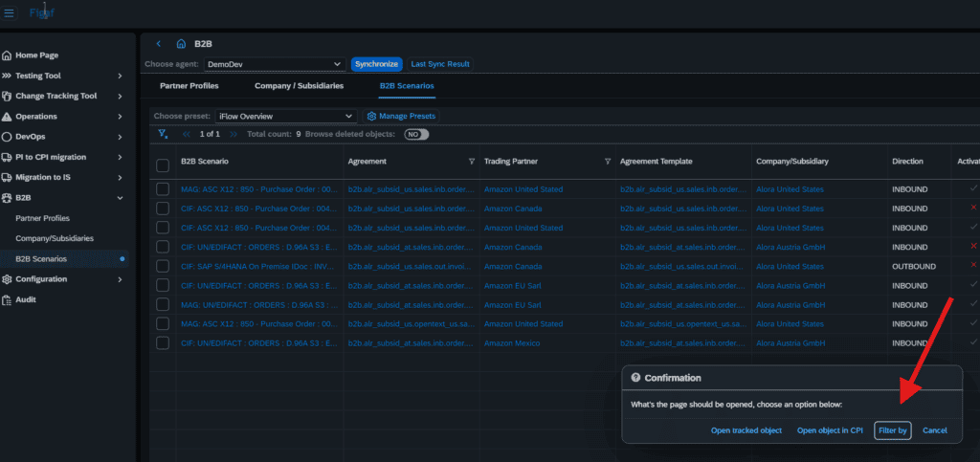Screen dimensions: 980x462
Task: Sort by the Direction column header
Action: tap(907, 162)
